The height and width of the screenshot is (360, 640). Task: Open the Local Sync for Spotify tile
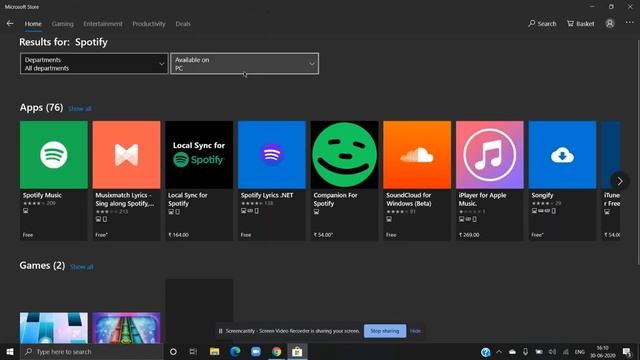point(199,180)
